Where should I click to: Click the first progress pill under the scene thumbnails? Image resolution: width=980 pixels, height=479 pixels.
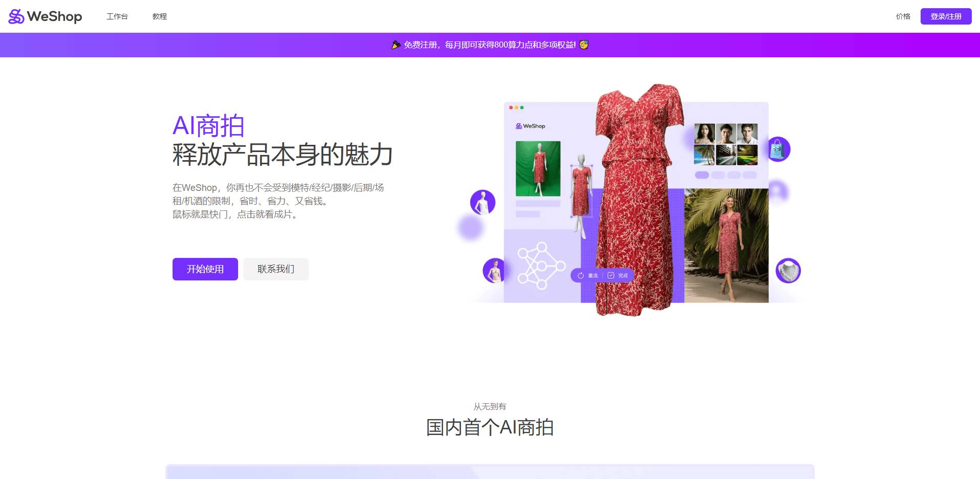(701, 174)
